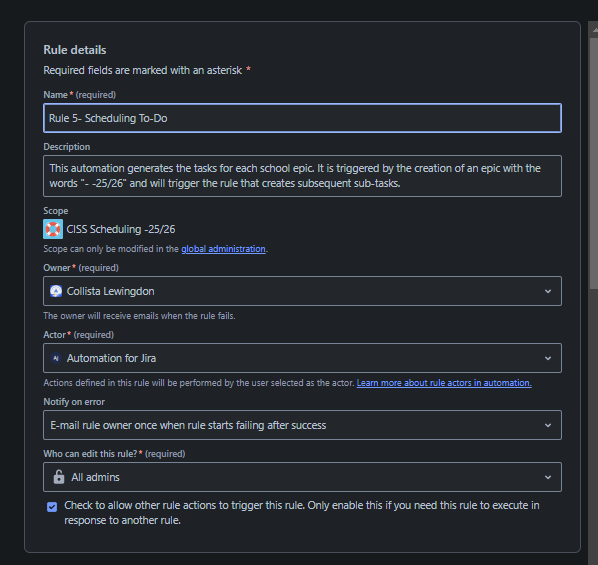This screenshot has width=598, height=565.
Task: Open Learn more about rule actors link
Action: click(444, 383)
